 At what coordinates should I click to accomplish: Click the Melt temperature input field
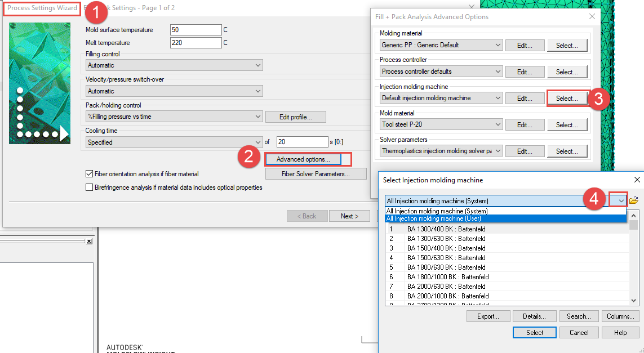coord(196,42)
